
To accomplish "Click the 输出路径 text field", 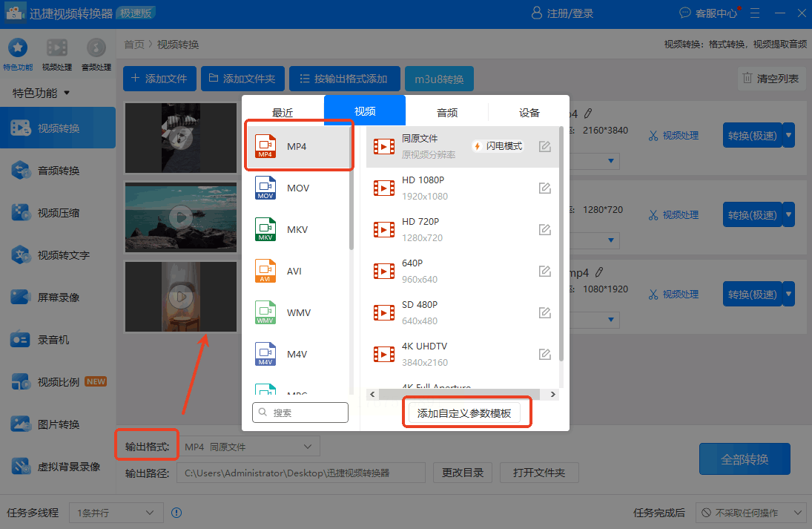I will coord(301,473).
